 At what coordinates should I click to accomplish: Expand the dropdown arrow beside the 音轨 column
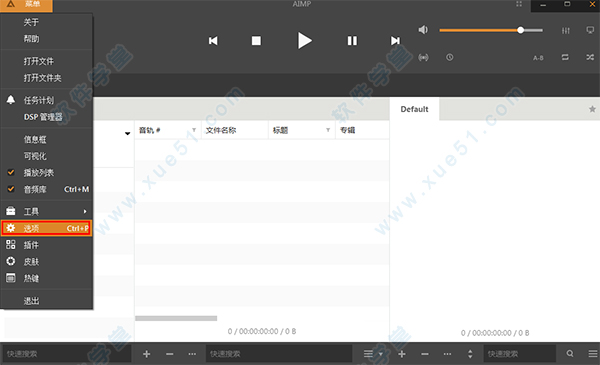pyautogui.click(x=194, y=130)
